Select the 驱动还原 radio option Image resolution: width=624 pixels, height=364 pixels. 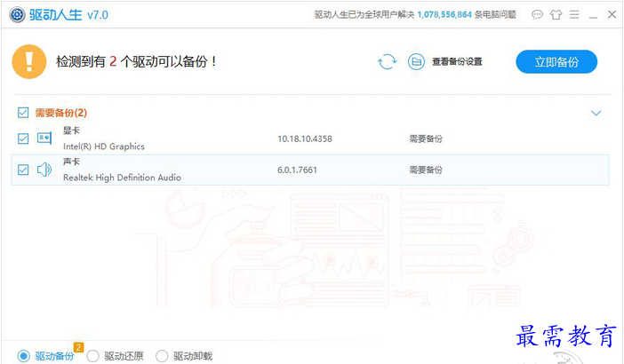pyautogui.click(x=92, y=356)
